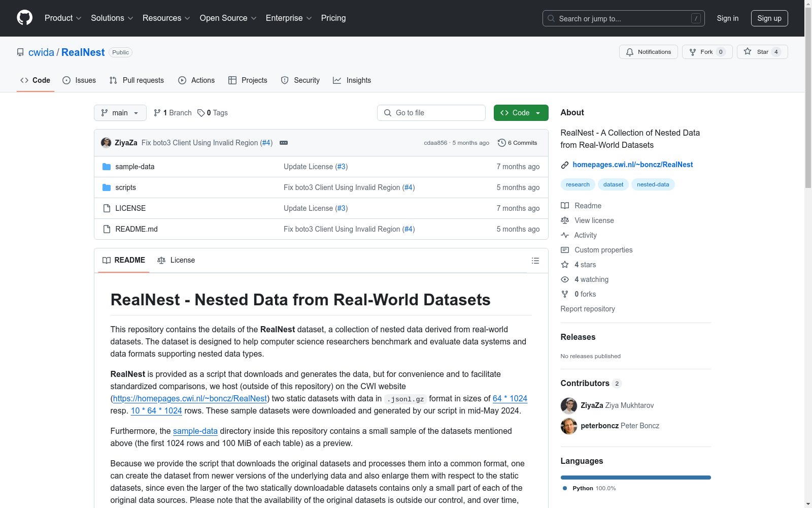Click the Python language color dot
Screen dimensions: 812x508
click(565, 488)
